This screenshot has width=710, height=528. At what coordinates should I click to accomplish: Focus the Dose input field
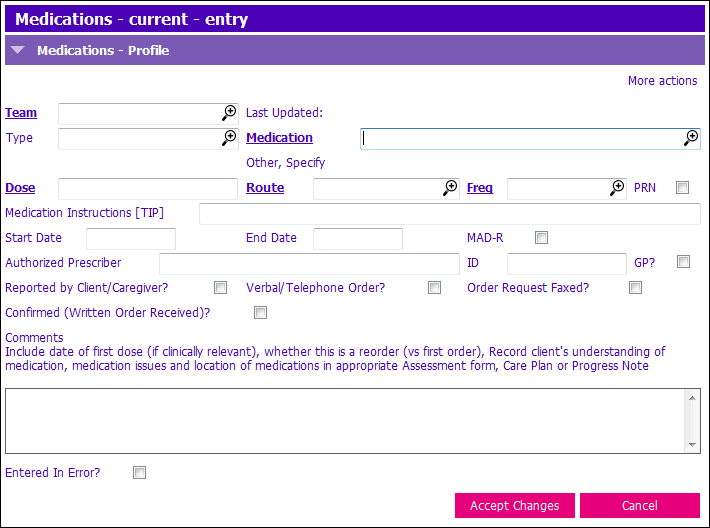[148, 188]
